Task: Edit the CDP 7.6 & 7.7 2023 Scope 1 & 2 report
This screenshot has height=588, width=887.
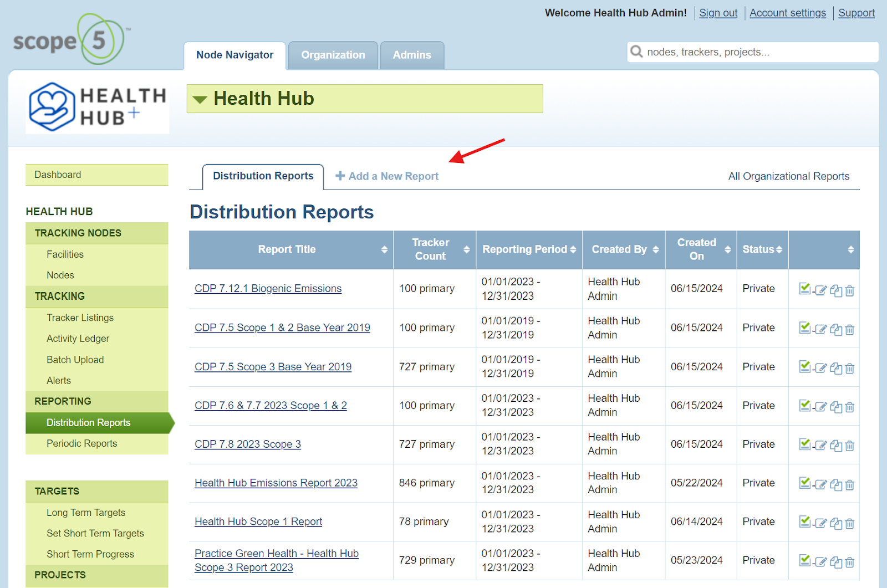Action: click(x=820, y=407)
